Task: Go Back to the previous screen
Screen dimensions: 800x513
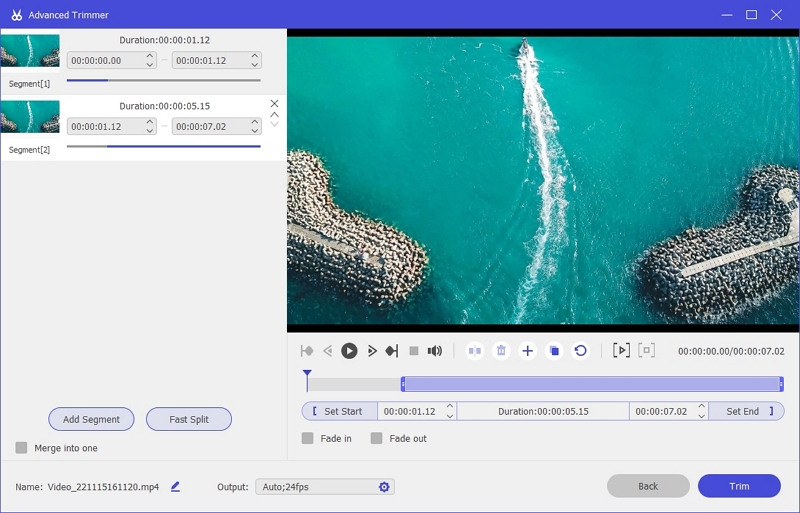Action: click(648, 486)
